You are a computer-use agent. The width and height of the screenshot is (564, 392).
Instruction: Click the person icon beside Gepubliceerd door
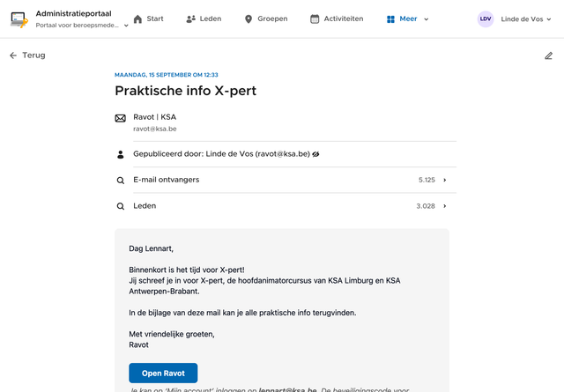pyautogui.click(x=121, y=154)
